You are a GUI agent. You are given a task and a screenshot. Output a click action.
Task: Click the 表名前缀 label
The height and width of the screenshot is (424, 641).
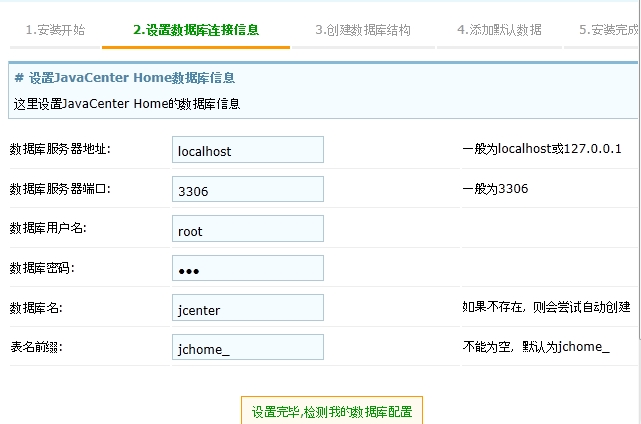[x=36, y=347]
